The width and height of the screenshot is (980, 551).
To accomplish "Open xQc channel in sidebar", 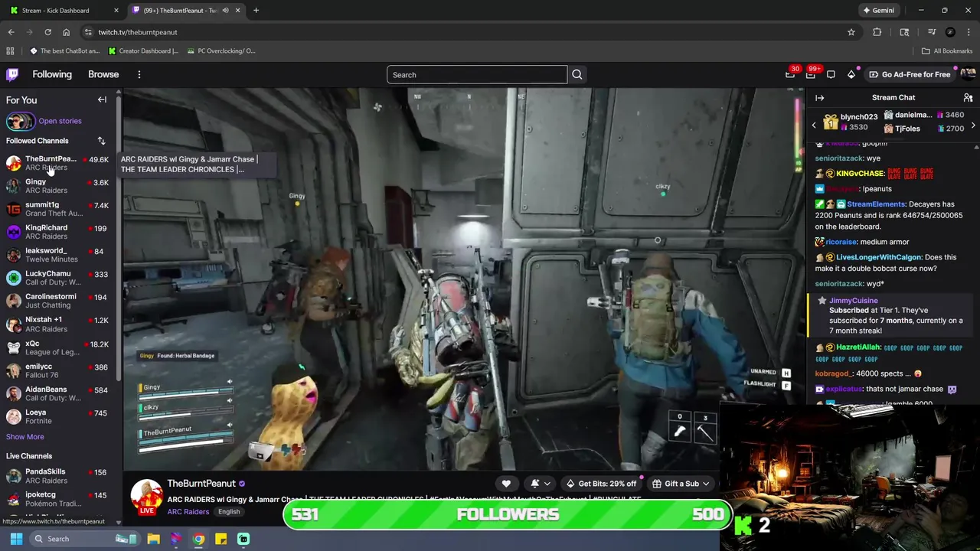I will [x=59, y=347].
